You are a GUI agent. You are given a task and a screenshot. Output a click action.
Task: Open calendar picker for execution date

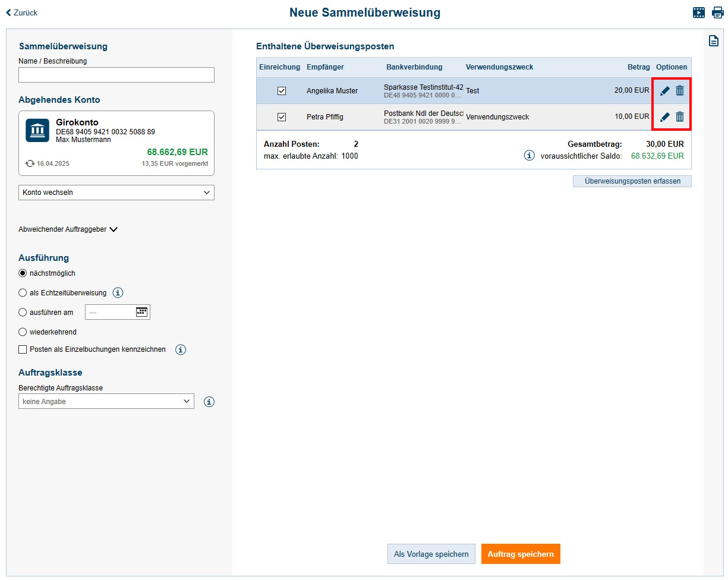141,312
